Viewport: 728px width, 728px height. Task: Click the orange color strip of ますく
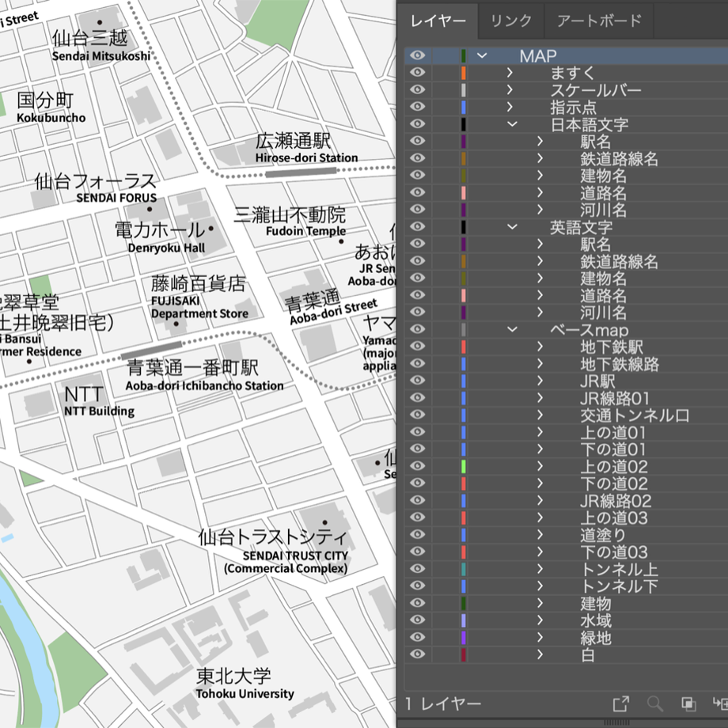[464, 73]
